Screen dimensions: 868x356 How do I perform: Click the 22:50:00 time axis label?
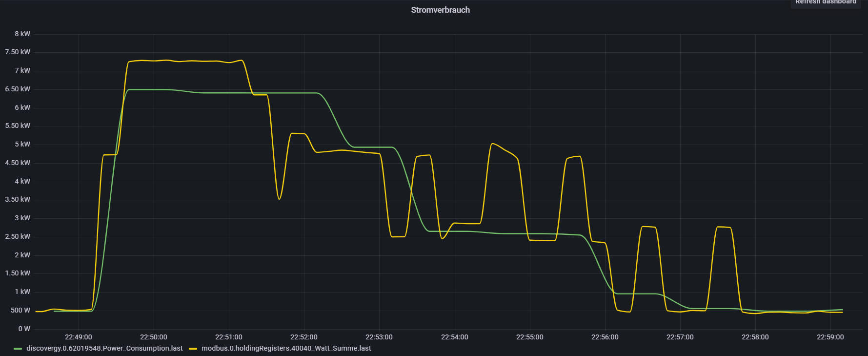(154, 337)
